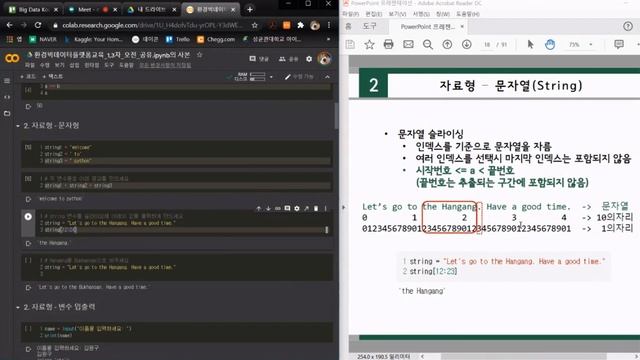Run the string slicing code cell
Image resolution: width=640 pixels, height=360 pixels.
coord(28,217)
